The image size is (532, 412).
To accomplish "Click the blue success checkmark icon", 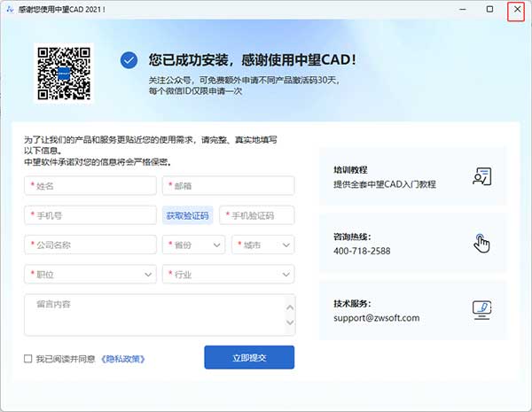I will pos(129,60).
